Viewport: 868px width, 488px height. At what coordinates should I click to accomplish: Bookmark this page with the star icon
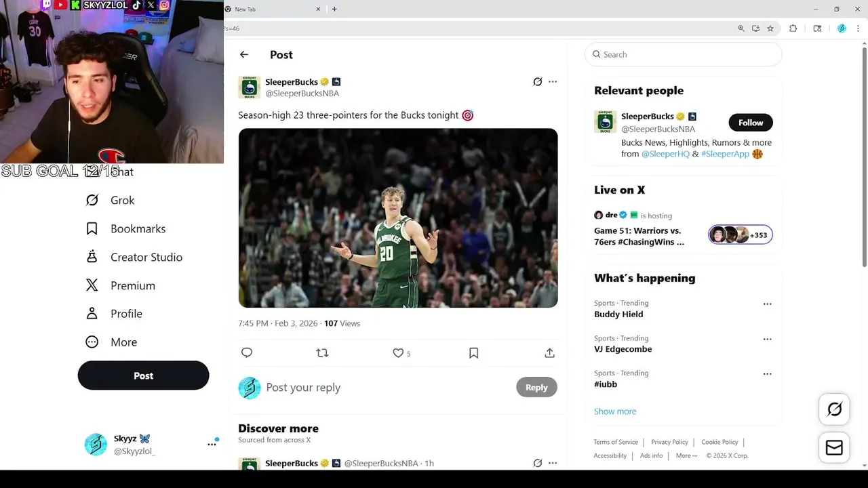[x=770, y=28]
